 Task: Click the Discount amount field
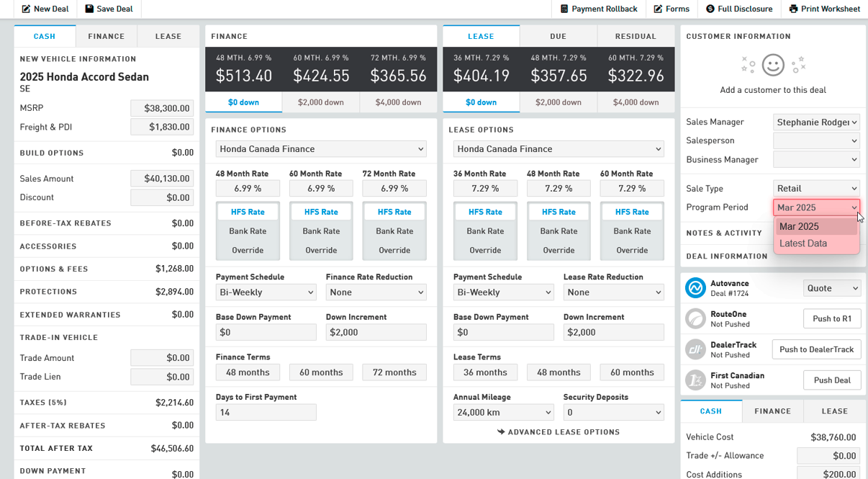pos(162,197)
